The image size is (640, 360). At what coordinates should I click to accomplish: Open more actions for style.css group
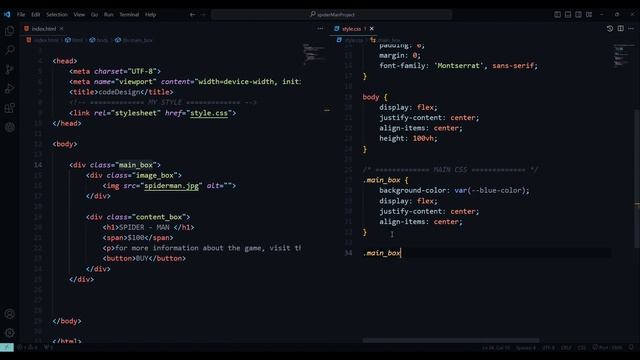(x=631, y=29)
